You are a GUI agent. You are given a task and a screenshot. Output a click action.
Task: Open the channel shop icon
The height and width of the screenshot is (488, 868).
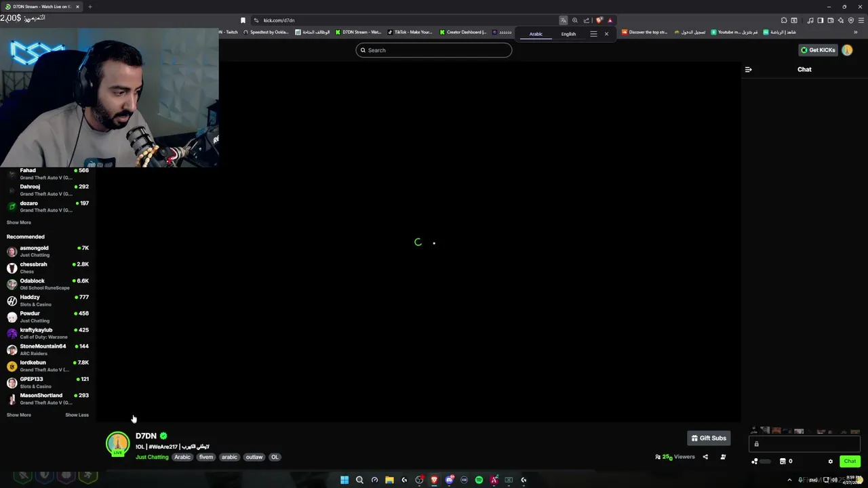[x=783, y=462]
